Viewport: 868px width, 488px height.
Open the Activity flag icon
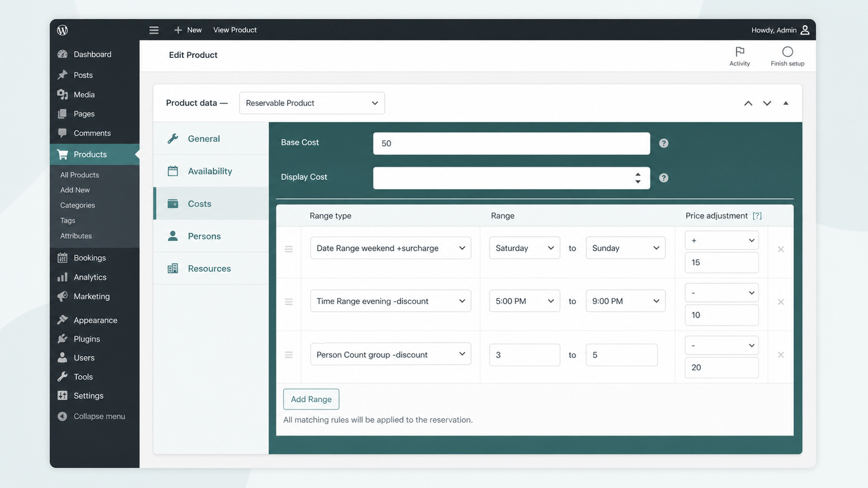pos(739,52)
